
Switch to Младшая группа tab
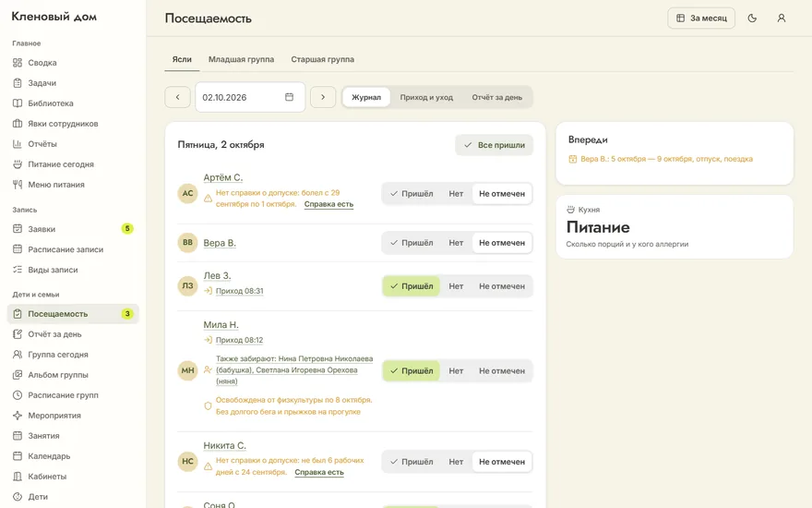click(241, 59)
